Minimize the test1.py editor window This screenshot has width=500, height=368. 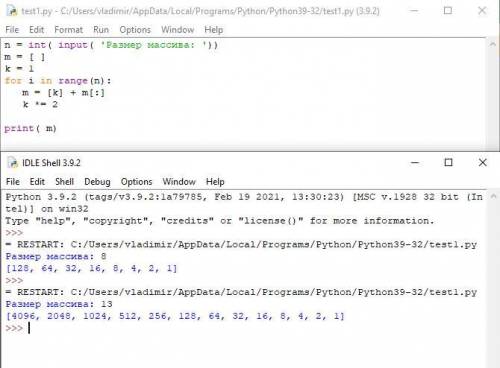click(414, 11)
